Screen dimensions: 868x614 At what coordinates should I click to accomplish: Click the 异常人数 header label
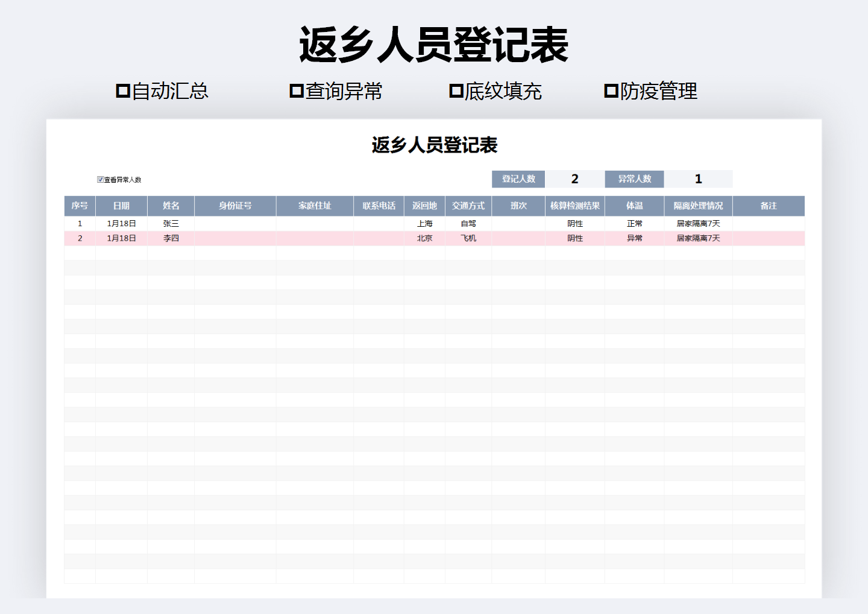tap(634, 179)
